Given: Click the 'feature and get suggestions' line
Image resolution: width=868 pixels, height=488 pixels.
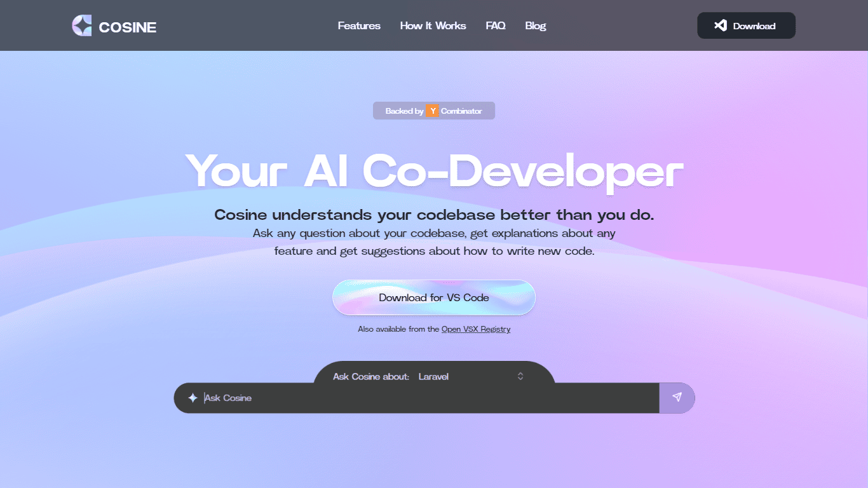Looking at the screenshot, I should click(x=434, y=251).
